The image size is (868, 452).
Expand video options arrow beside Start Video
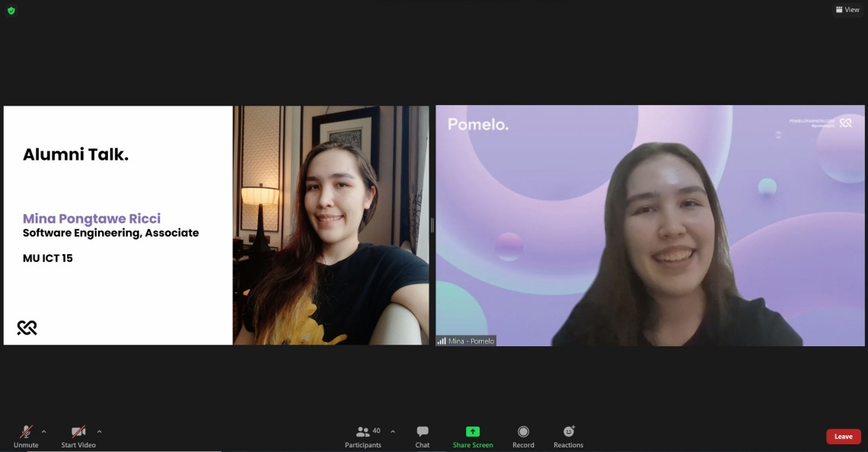coord(100,431)
